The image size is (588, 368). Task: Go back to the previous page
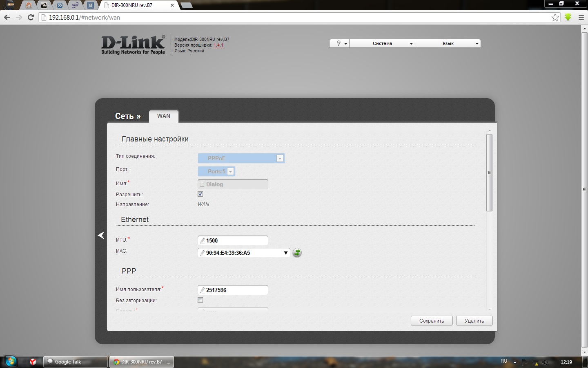click(7, 17)
